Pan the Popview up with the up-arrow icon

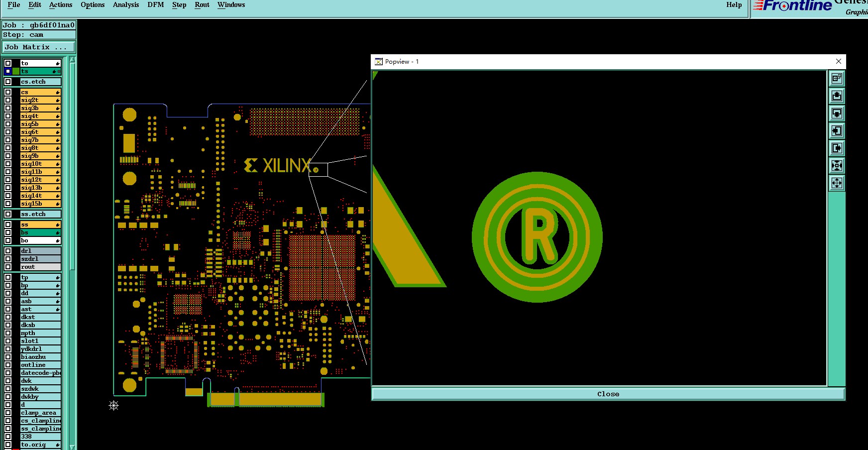click(837, 96)
